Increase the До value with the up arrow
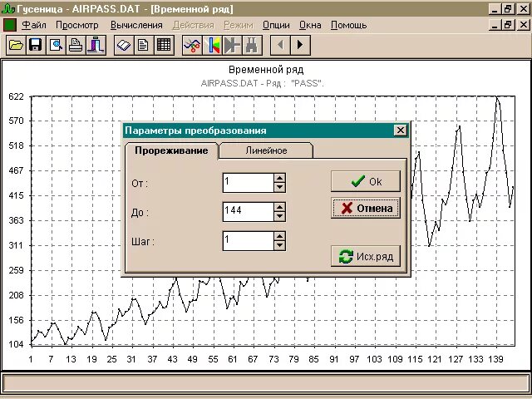This screenshot has height=399, width=532. [279, 207]
